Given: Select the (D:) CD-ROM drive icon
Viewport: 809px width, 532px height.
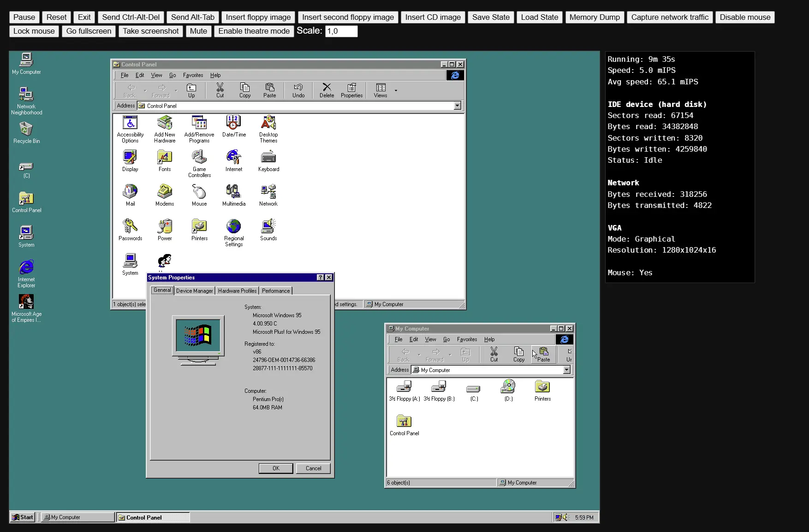Looking at the screenshot, I should 508,390.
